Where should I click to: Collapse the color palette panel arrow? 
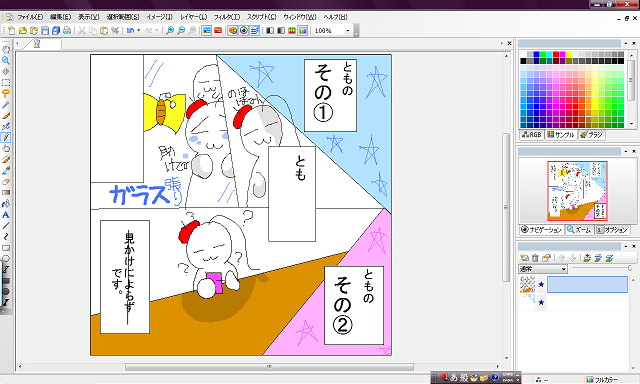pyautogui.click(x=626, y=43)
